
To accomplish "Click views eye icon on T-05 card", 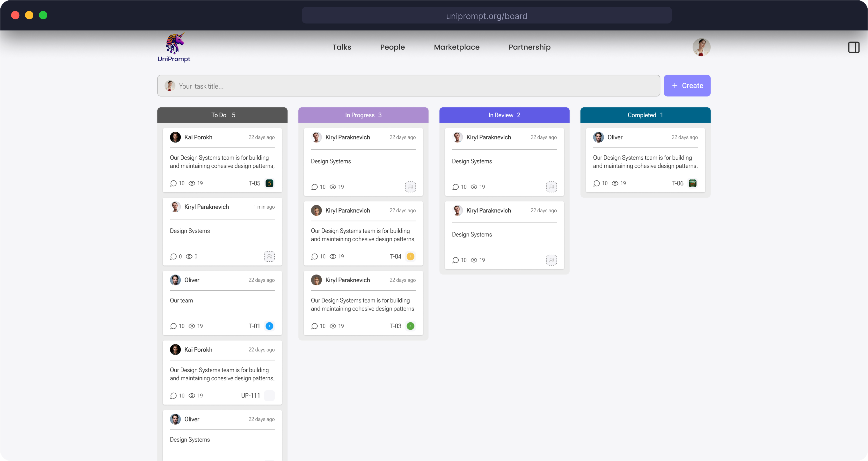I will [192, 183].
